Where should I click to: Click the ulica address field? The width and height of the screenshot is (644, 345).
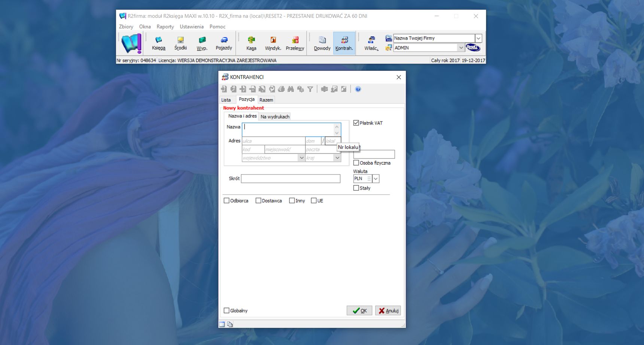274,141
